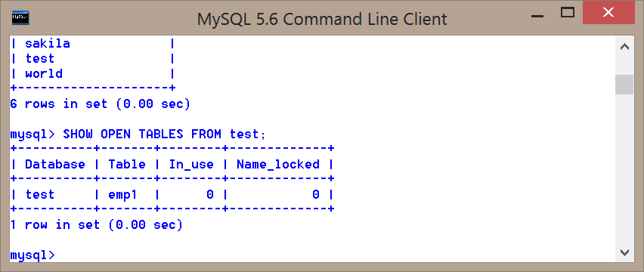Click the MySQL icon in title bar
The width and height of the screenshot is (644, 272).
pos(20,17)
